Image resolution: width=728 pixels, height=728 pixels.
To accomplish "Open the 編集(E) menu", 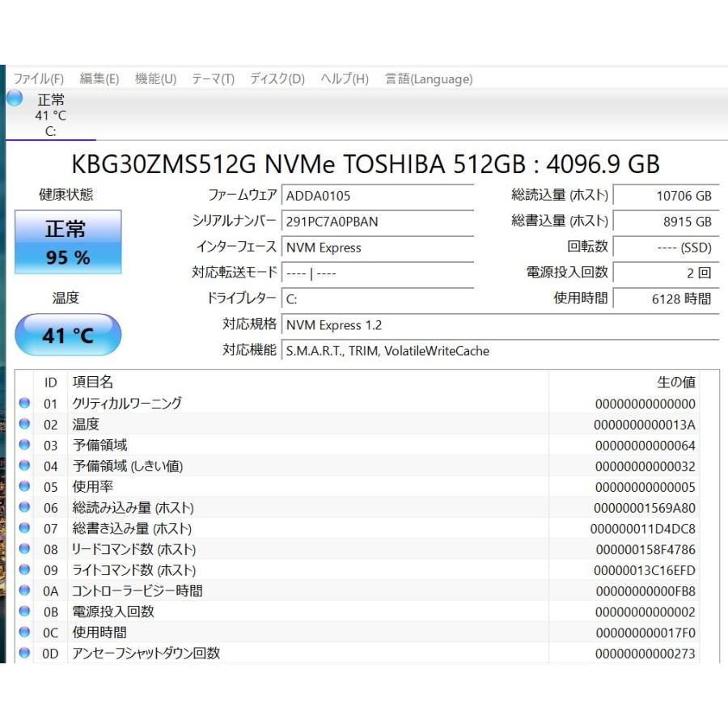I will coord(99,79).
